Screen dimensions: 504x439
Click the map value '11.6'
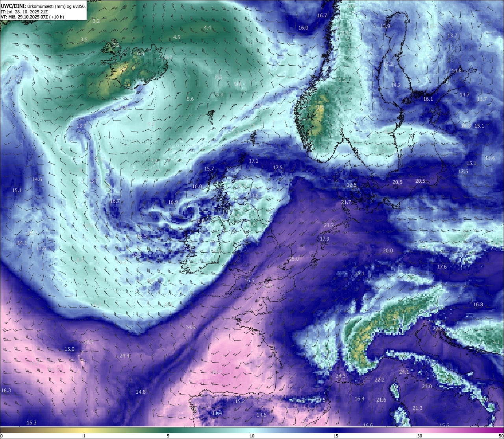490,158
